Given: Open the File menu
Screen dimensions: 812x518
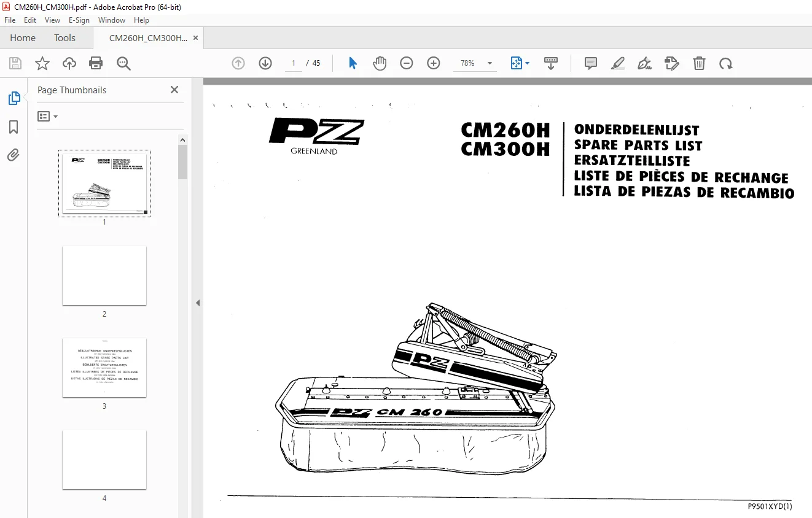Looking at the screenshot, I should click(10, 20).
